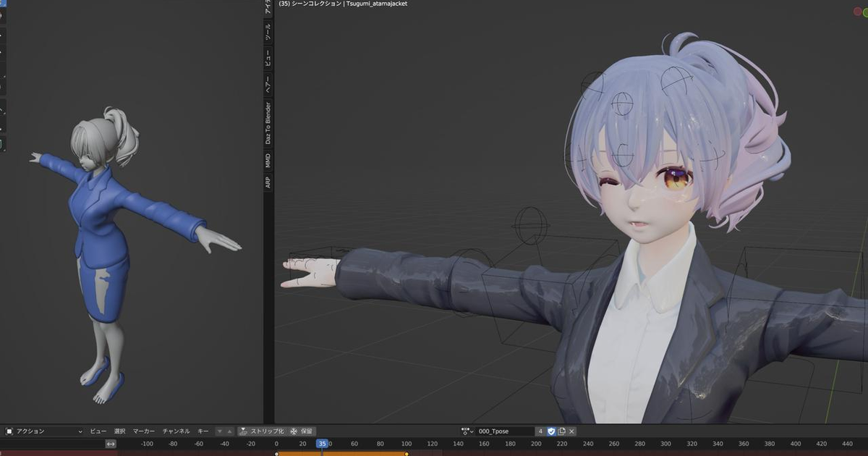The image size is (868, 456).
Task: Open the チャンネル menu
Action: (x=176, y=431)
